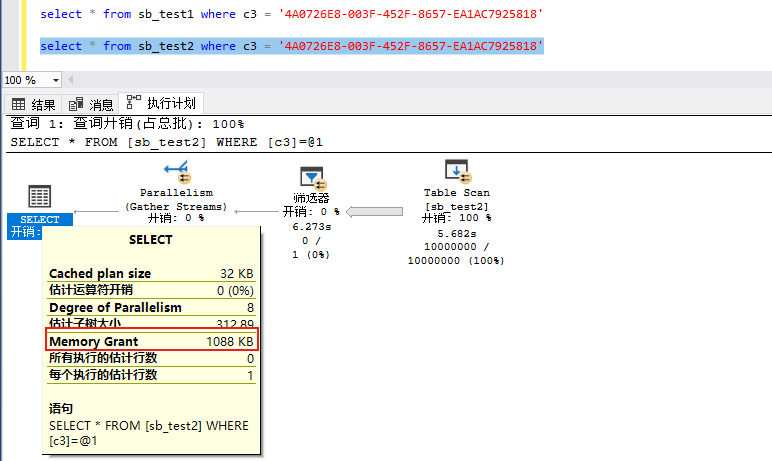Viewport: 772px width, 461px height.
Task: Click the Degree of Parallelism row
Action: (151, 308)
